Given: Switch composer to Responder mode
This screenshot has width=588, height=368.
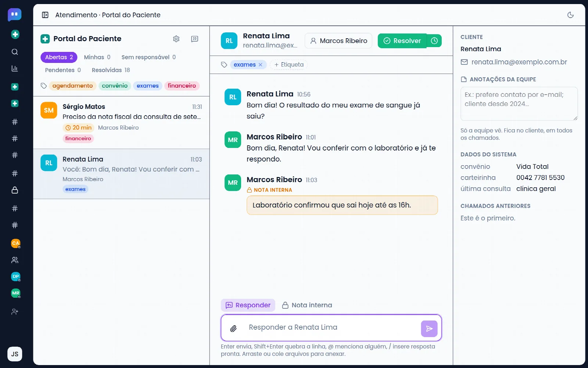Looking at the screenshot, I should click(248, 305).
